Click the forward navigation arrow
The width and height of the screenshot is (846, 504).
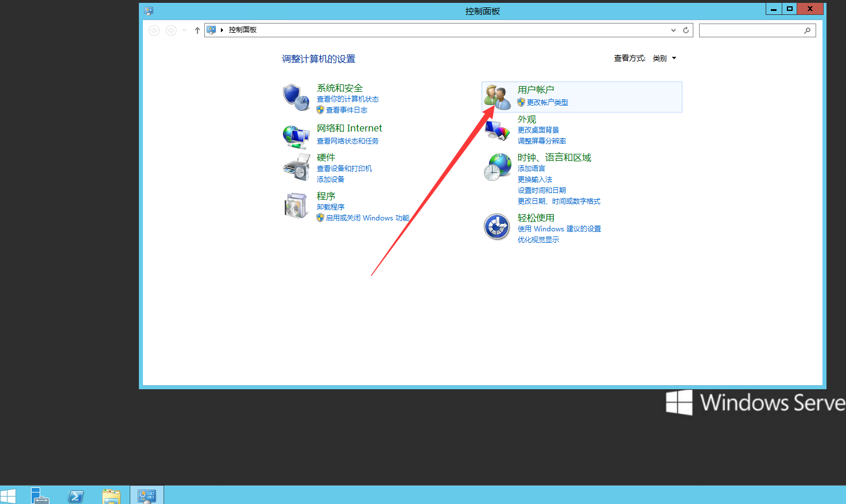coord(171,30)
